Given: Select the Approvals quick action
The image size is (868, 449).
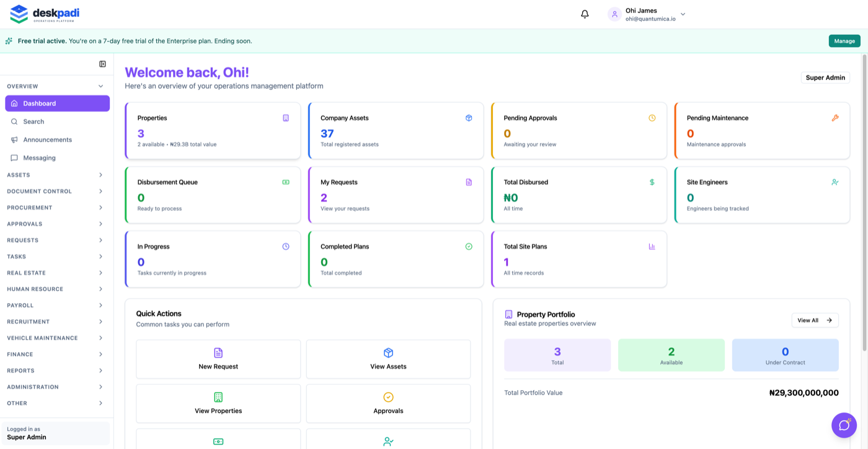Looking at the screenshot, I should click(388, 403).
